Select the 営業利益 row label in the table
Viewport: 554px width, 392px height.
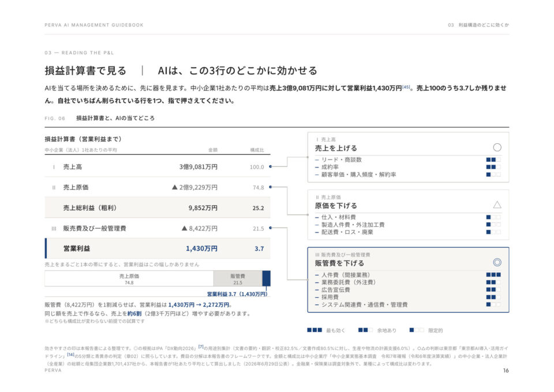[x=76, y=248]
